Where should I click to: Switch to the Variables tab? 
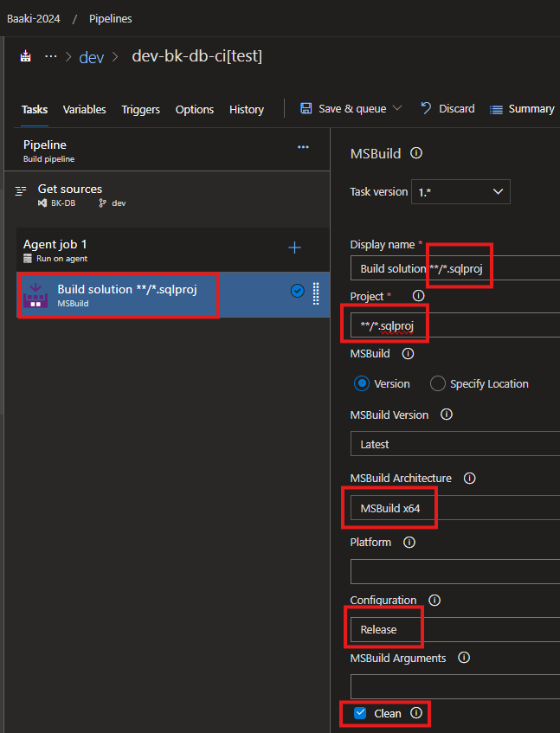(x=85, y=109)
